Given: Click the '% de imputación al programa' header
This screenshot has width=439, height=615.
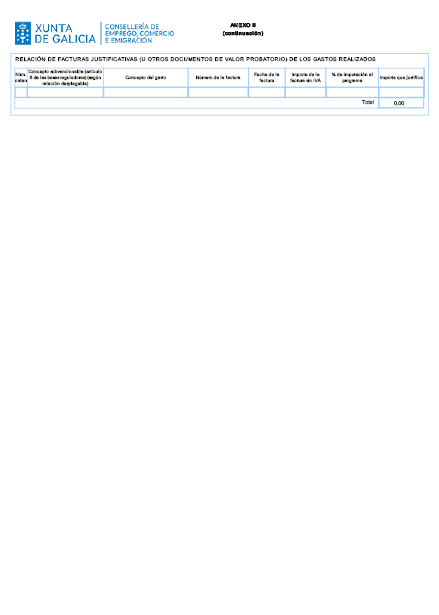Looking at the screenshot, I should coord(352,78).
